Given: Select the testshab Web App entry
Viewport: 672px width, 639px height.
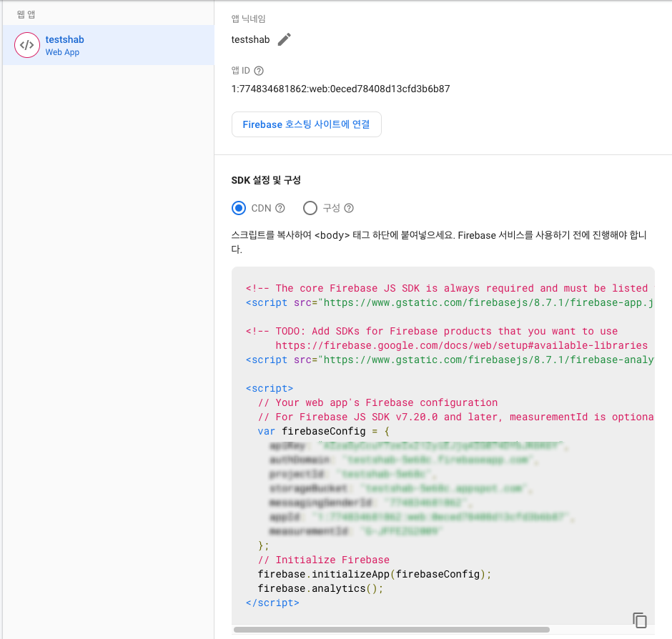Looking at the screenshot, I should click(108, 45).
